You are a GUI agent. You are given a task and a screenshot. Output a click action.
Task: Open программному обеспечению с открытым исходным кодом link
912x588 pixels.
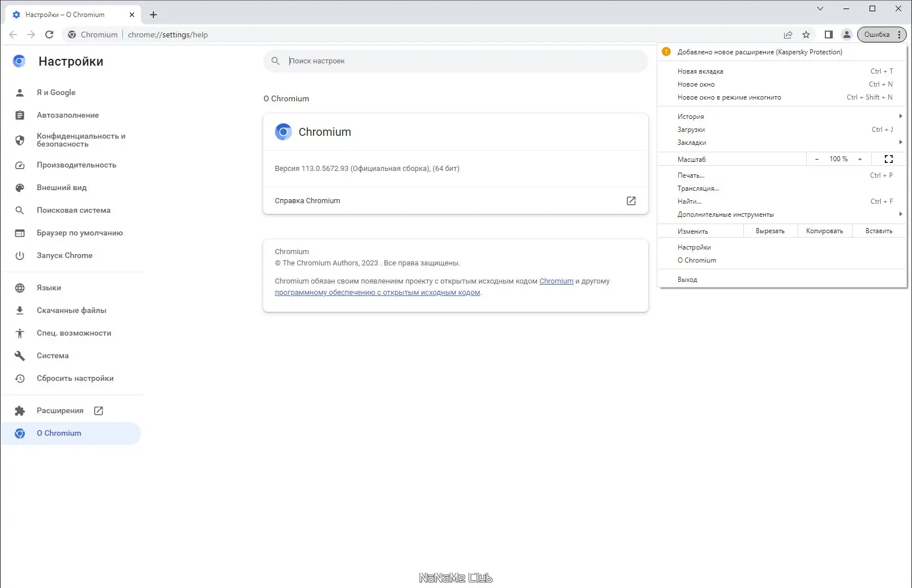[x=378, y=293]
